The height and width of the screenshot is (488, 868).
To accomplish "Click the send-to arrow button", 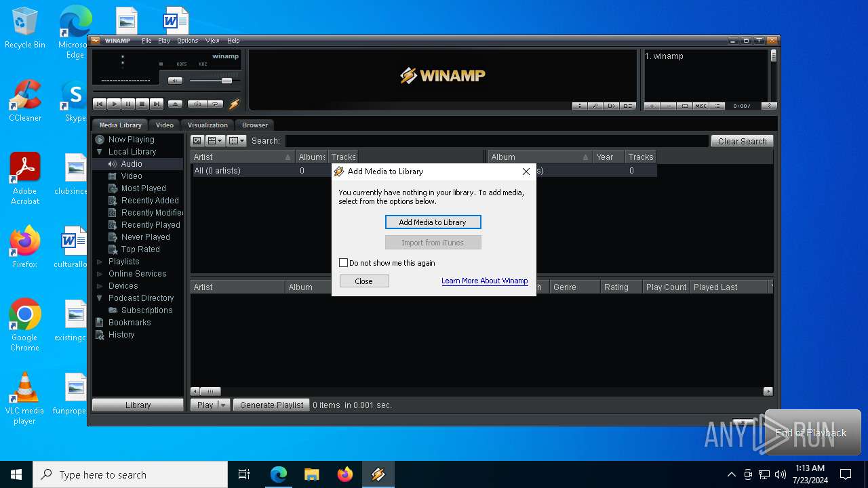I will 612,106.
